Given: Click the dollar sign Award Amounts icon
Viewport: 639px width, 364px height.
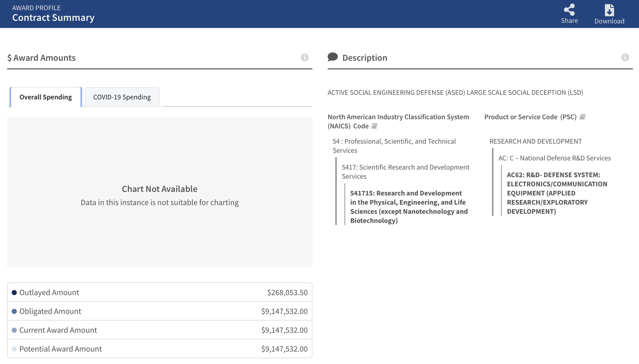Looking at the screenshot, I should 9,58.
